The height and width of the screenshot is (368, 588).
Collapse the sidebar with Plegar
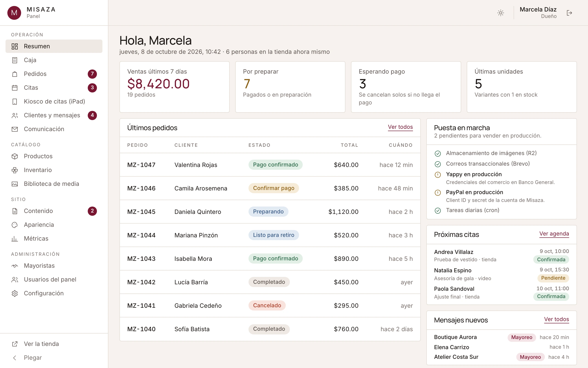click(x=54, y=358)
